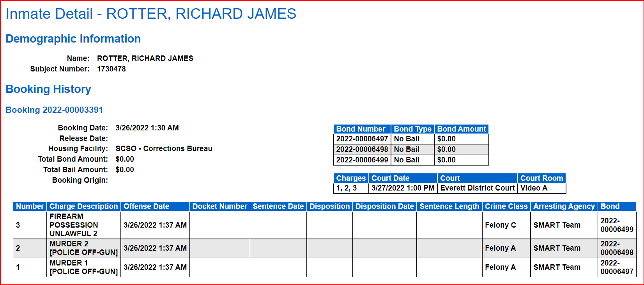Click the Bond Amount column header
Screen dimensions: 644x285
pyautogui.click(x=462, y=129)
